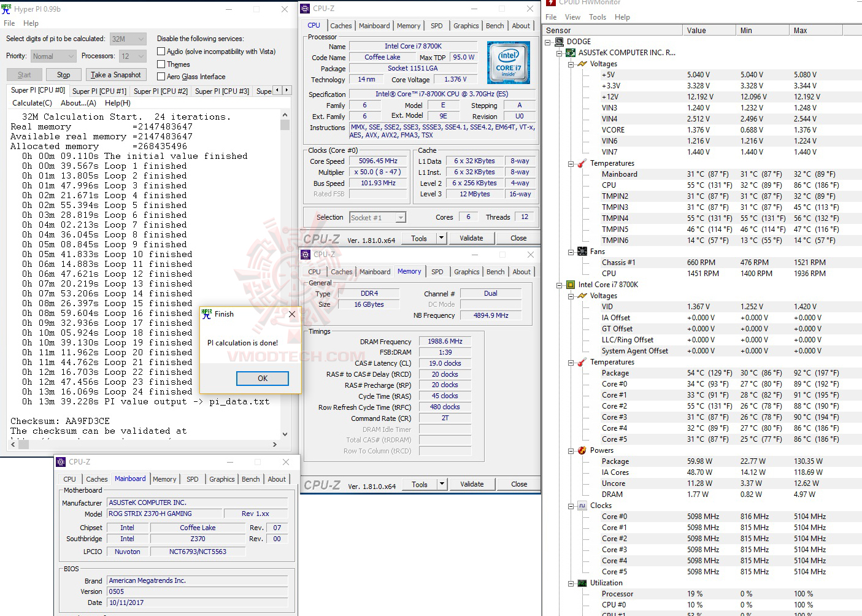The width and height of the screenshot is (862, 616).
Task: Switch to Super PI [CPU #1] tab
Action: tap(99, 91)
